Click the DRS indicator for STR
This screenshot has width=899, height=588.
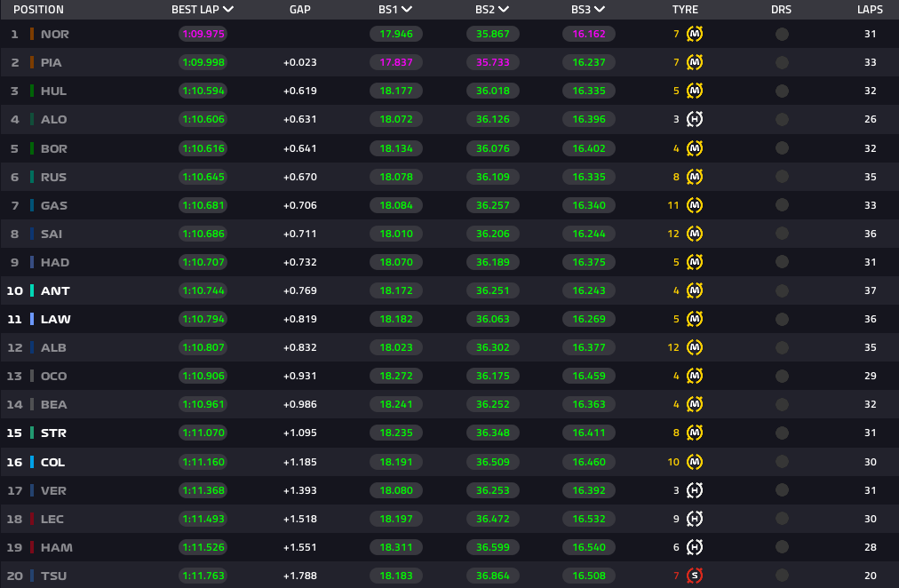coord(782,433)
